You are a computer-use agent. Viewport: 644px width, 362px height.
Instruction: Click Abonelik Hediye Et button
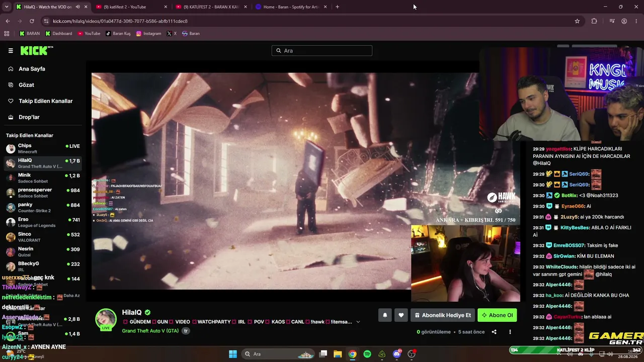click(443, 315)
